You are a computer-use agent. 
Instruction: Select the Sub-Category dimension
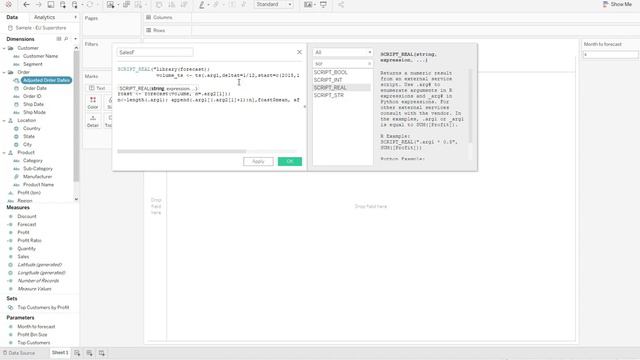tap(38, 169)
